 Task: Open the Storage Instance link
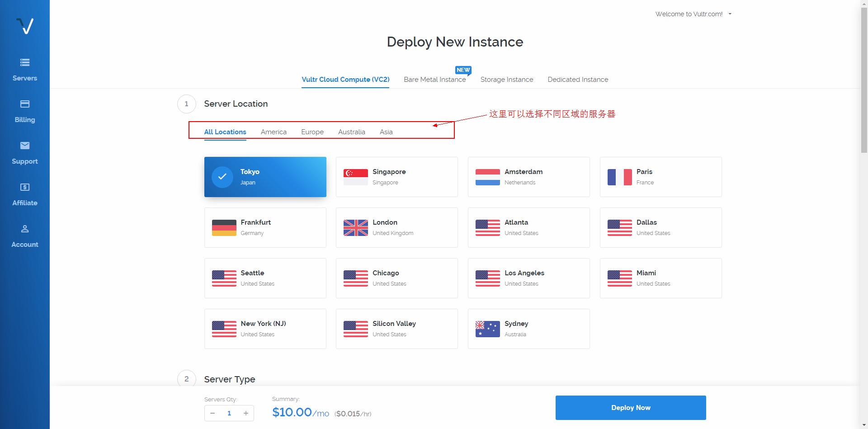[506, 80]
